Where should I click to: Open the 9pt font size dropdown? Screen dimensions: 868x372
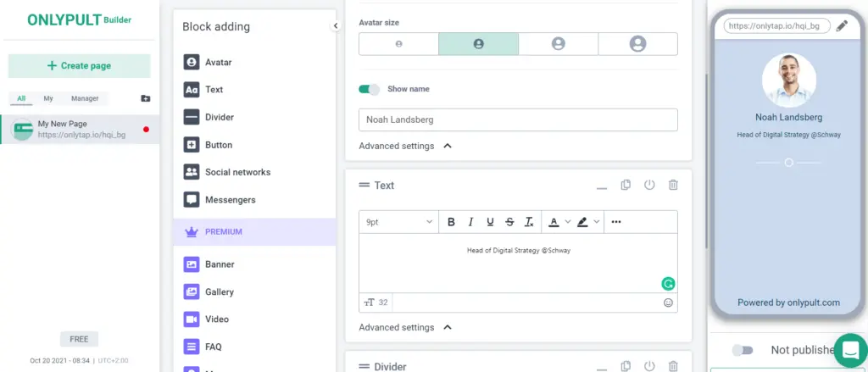[398, 222]
